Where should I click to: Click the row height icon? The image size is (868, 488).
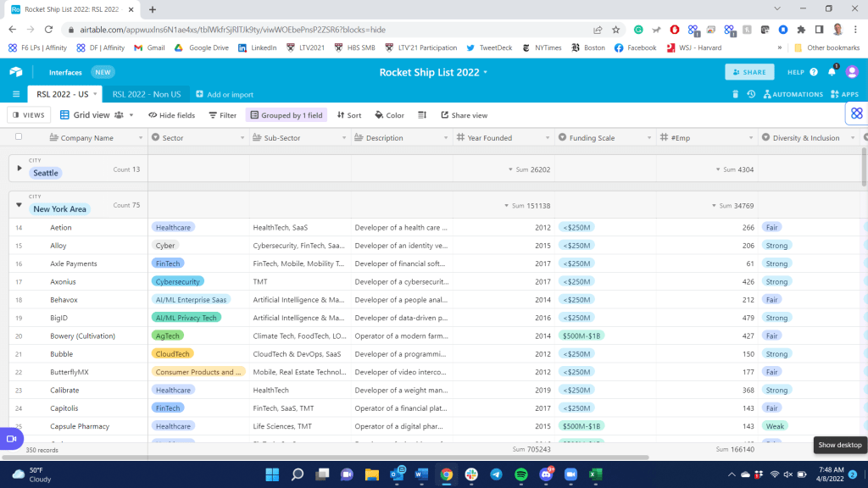click(x=422, y=115)
